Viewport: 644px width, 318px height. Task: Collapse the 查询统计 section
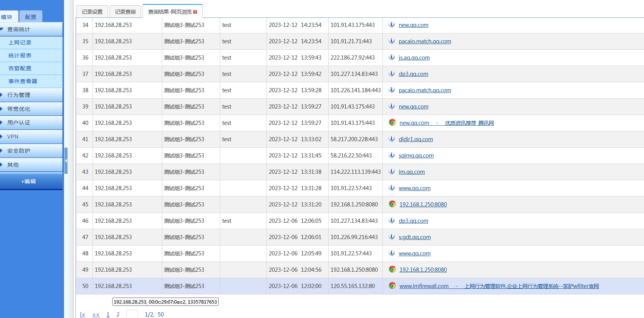[x=19, y=29]
